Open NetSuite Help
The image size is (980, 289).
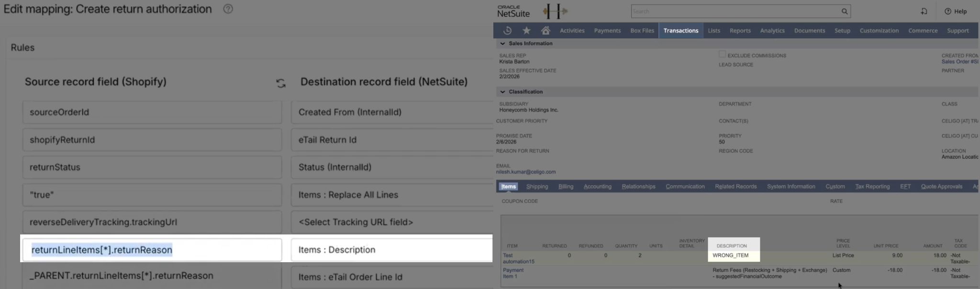point(956,11)
